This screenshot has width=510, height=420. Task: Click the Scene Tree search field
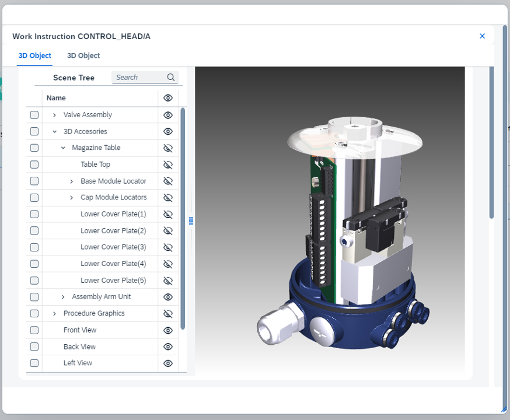point(139,78)
